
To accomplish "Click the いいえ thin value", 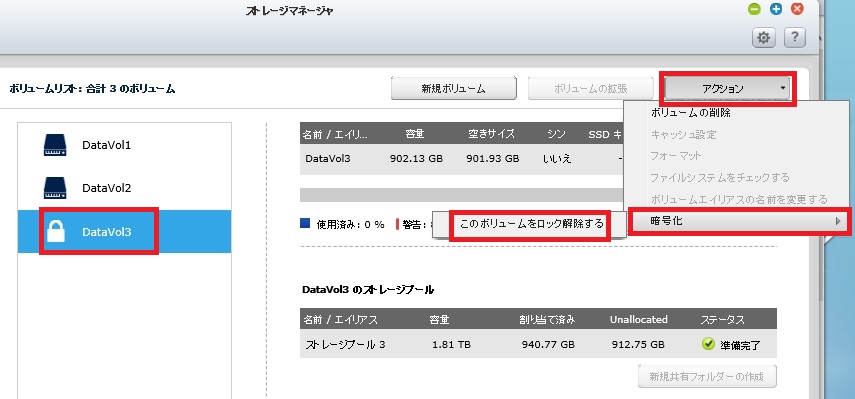I will [x=557, y=159].
